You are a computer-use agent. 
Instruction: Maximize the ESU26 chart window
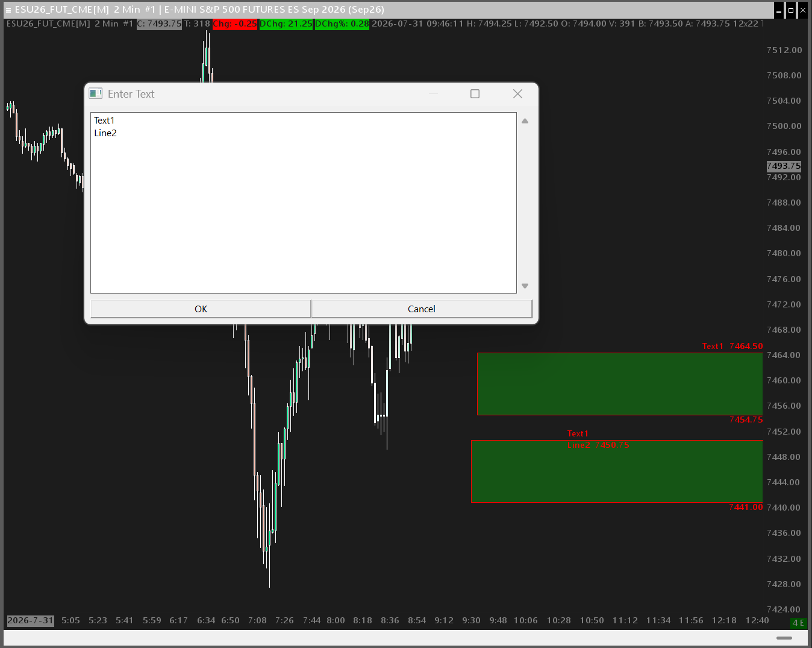[791, 10]
